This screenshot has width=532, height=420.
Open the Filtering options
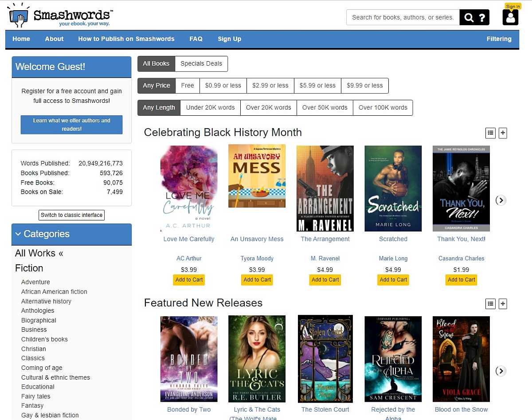pyautogui.click(x=499, y=39)
